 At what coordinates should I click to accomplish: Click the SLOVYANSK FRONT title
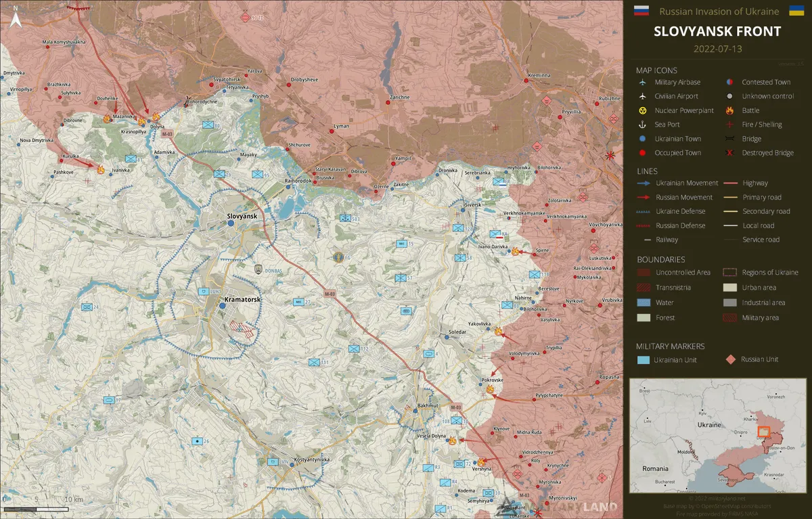[717, 31]
